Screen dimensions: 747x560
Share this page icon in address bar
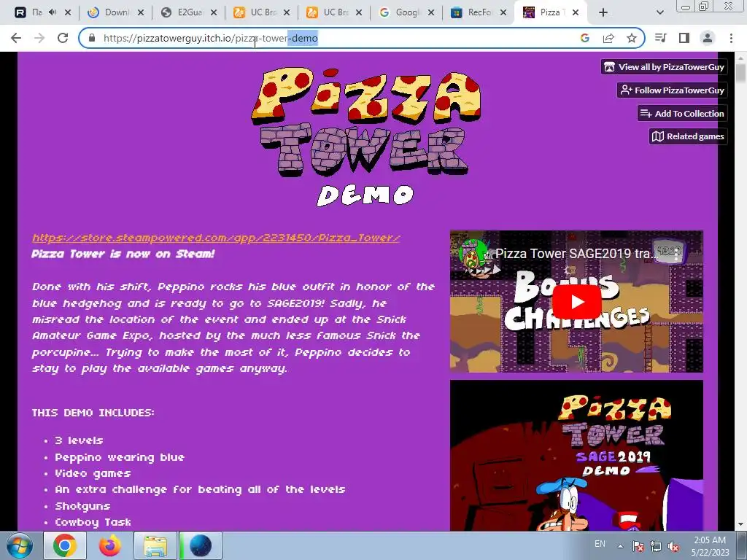(608, 38)
